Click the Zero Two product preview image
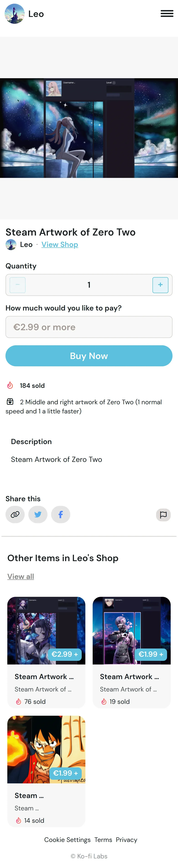Image resolution: width=178 pixels, height=868 pixels. [x=89, y=128]
